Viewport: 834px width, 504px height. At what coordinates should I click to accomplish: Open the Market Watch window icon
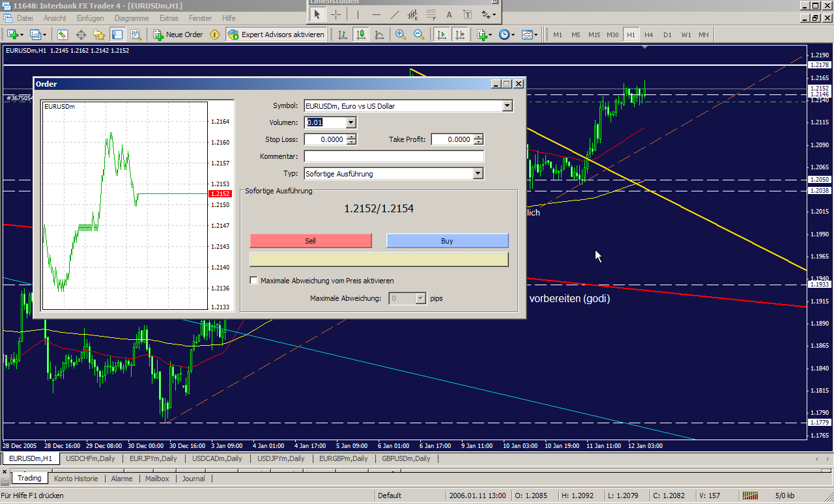(x=63, y=35)
